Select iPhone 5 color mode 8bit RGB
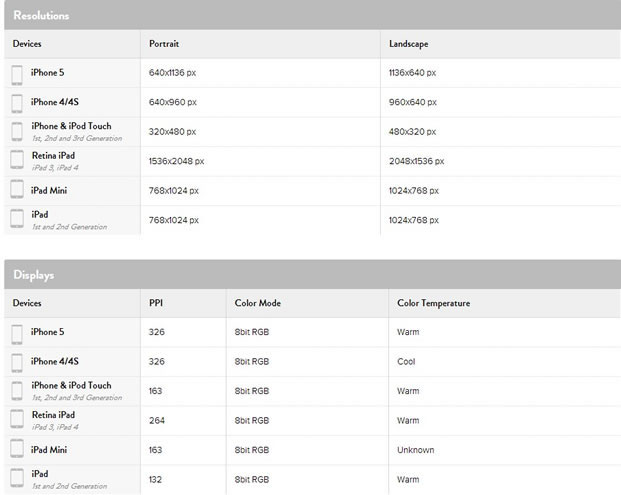The image size is (621, 495). pos(252,332)
